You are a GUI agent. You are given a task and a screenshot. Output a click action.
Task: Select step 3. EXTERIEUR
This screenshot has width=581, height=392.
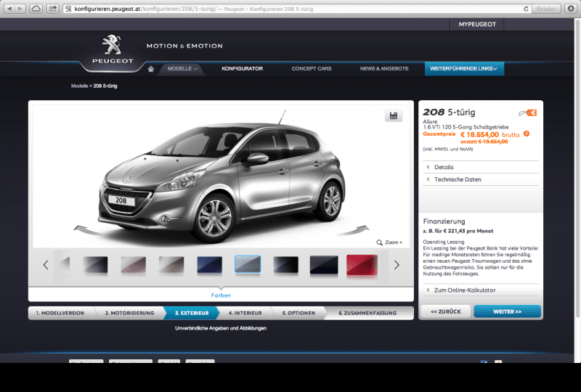(x=192, y=313)
